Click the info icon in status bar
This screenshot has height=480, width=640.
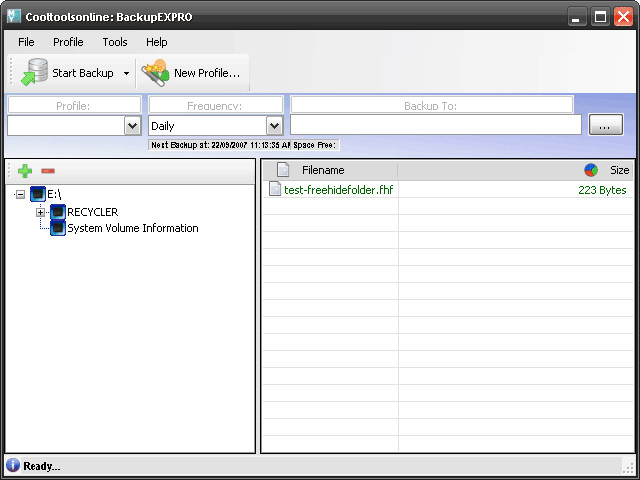13,465
